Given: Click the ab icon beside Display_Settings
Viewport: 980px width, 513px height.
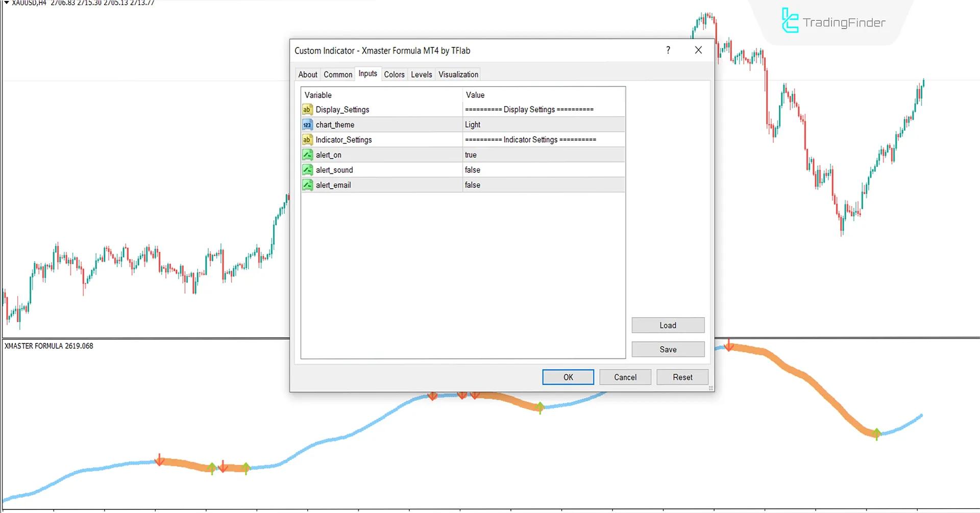Looking at the screenshot, I should (307, 109).
